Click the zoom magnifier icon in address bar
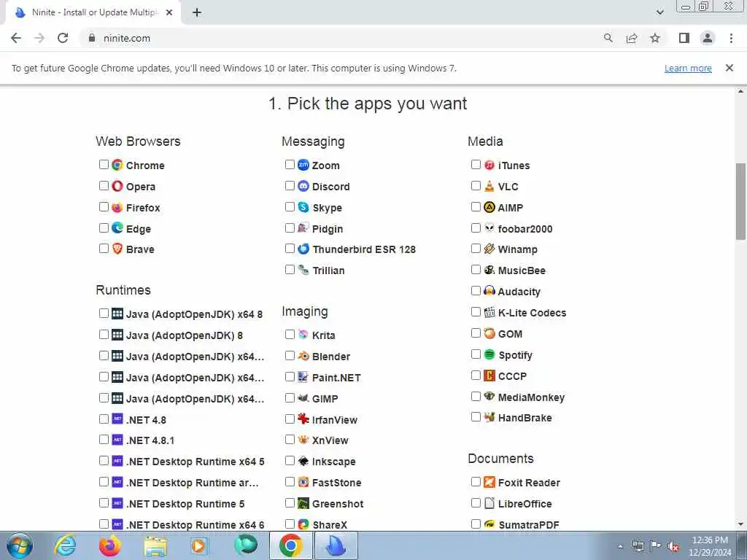Image resolution: width=747 pixels, height=560 pixels. (608, 38)
